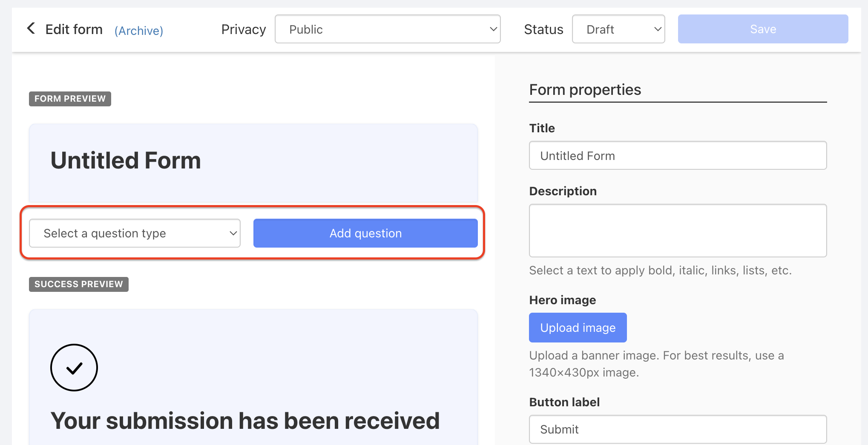Focus the Button label field containing Submit
Screen dimensions: 868x445
(x=678, y=429)
